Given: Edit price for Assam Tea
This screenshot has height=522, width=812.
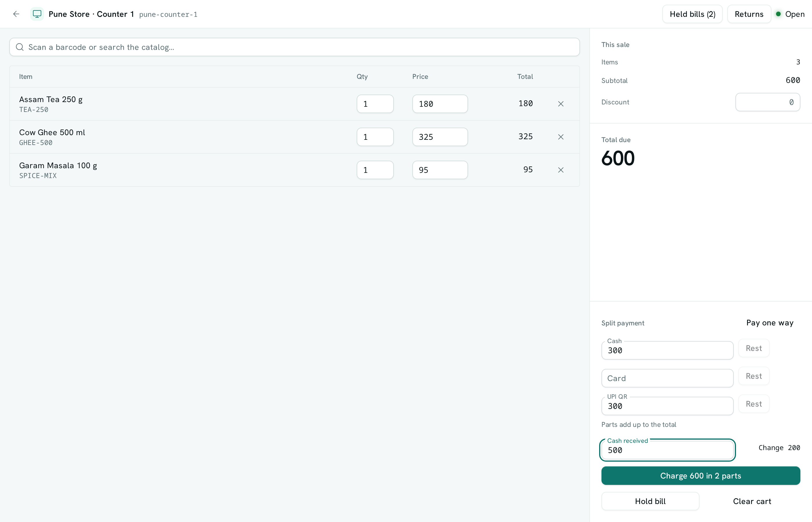Looking at the screenshot, I should (x=440, y=104).
